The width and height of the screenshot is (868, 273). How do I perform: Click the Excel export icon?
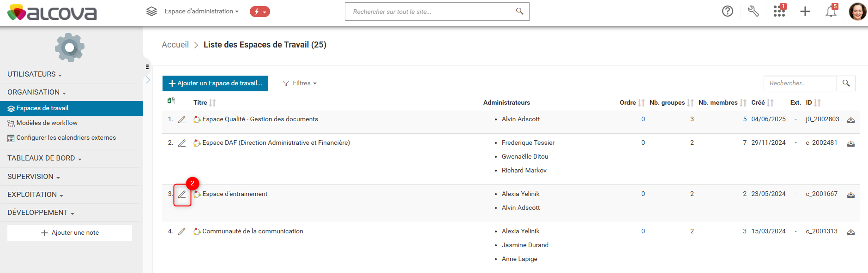(171, 101)
